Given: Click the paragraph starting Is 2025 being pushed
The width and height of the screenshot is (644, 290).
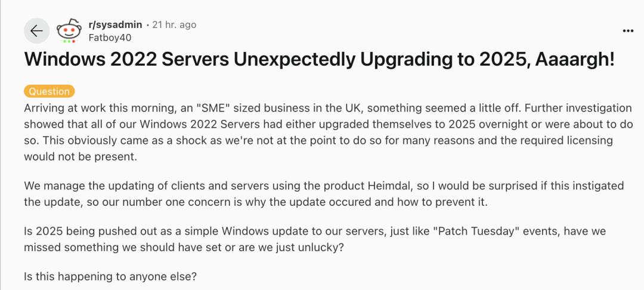Looking at the screenshot, I should tap(315, 239).
